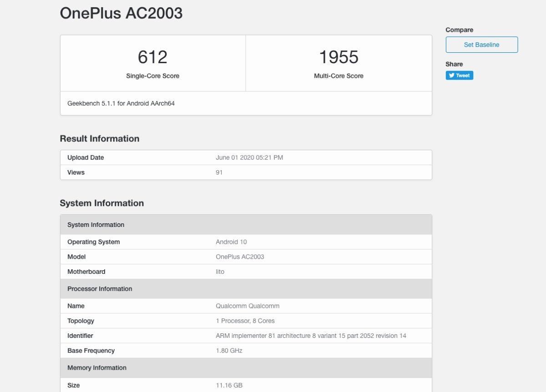
Task: Click the single-core score 612
Action: 153,57
